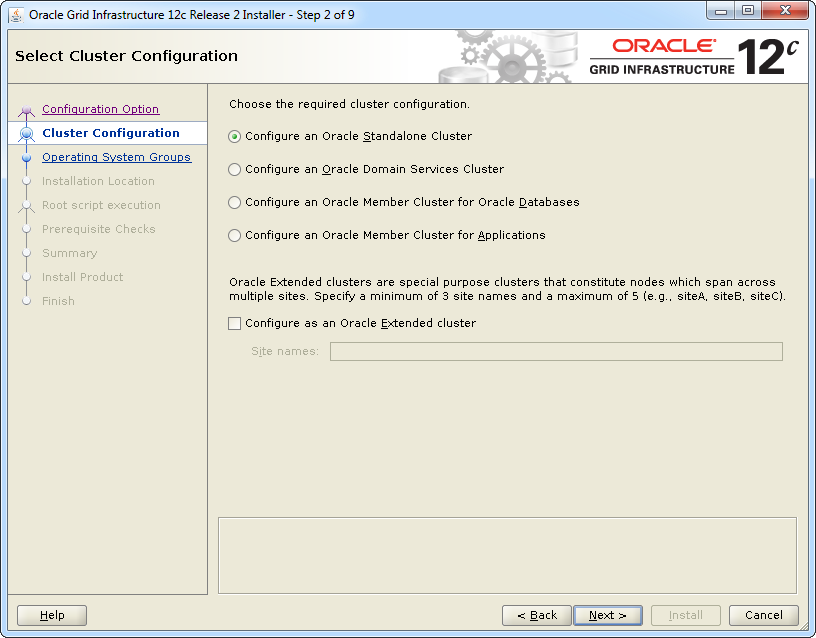
Task: Cancel the Grid Infrastructure installation
Action: click(x=763, y=616)
